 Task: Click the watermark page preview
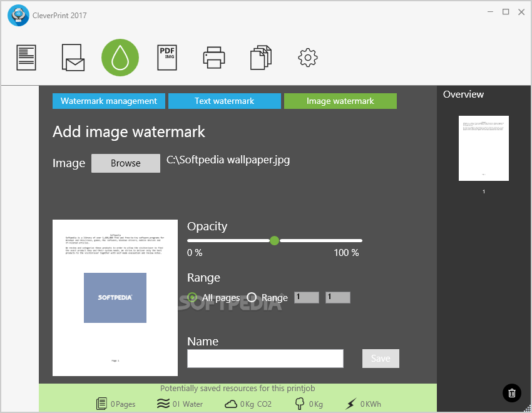pos(115,298)
